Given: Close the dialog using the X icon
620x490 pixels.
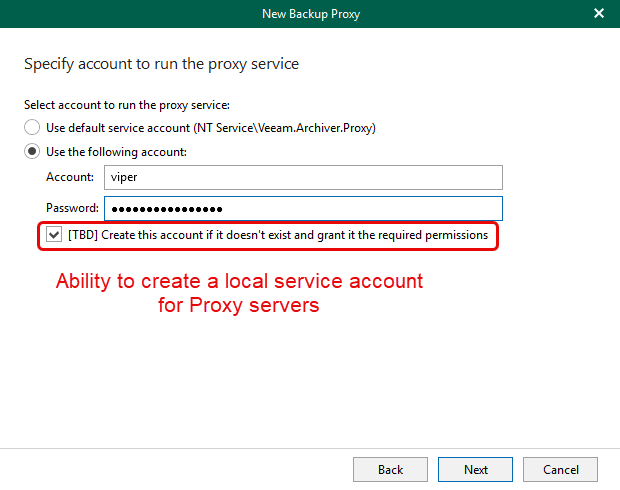Looking at the screenshot, I should coord(598,13).
